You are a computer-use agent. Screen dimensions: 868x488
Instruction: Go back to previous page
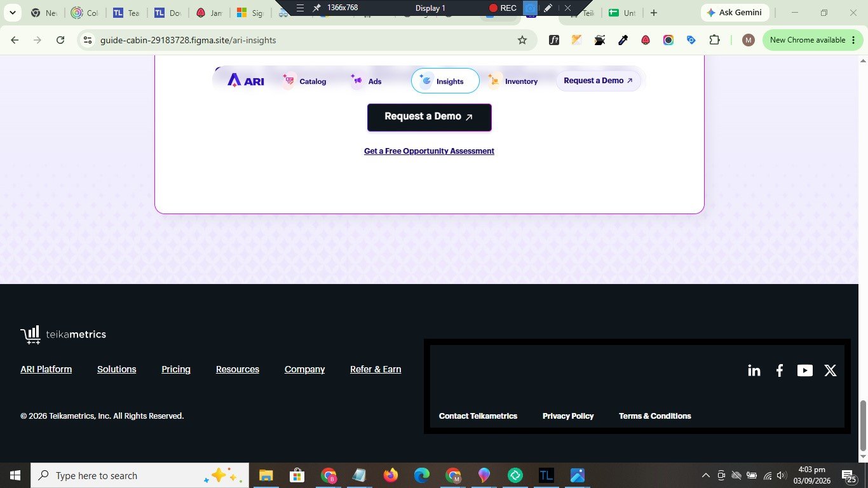[x=15, y=40]
